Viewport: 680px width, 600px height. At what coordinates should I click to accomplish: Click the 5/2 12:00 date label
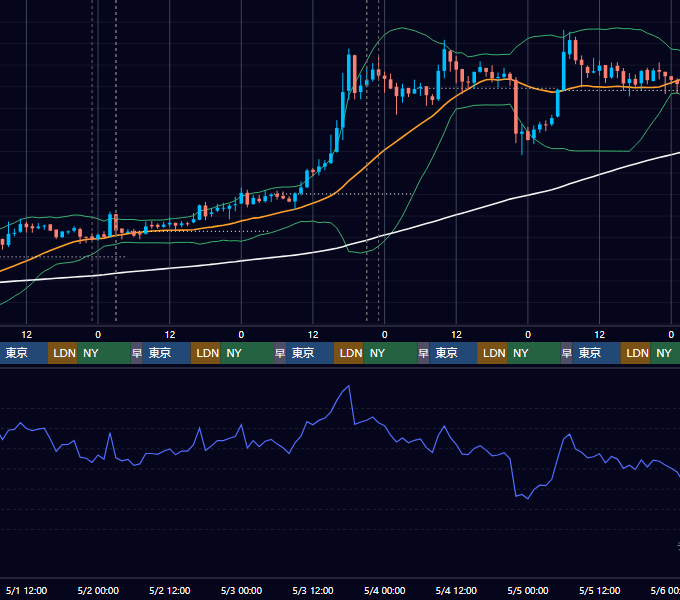170,590
